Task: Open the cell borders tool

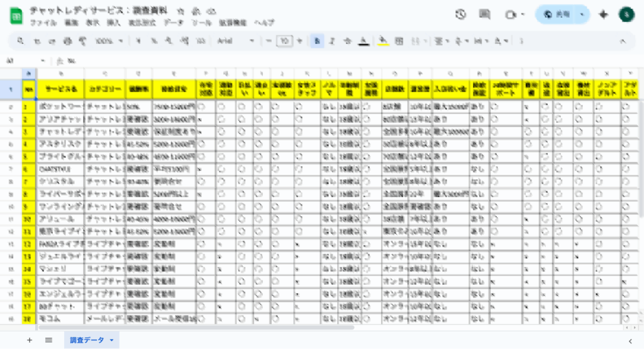Action: [x=399, y=41]
